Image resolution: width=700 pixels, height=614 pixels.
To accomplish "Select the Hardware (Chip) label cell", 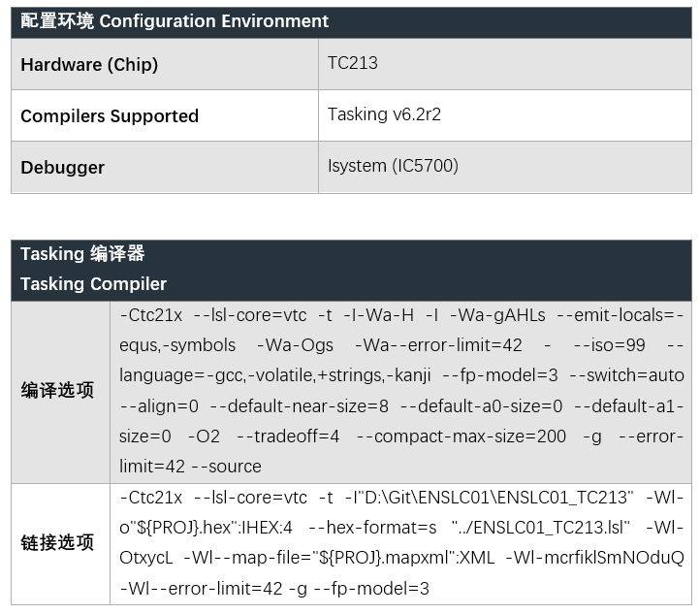I will click(89, 65).
